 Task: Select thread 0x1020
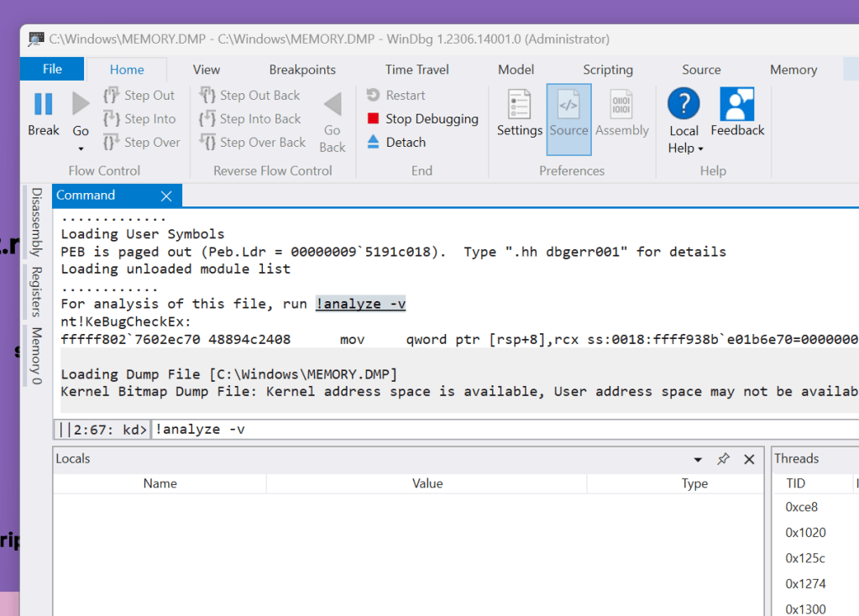click(805, 533)
